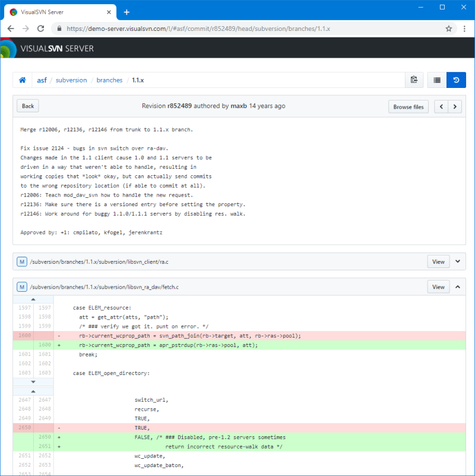Click the secure padlock icon in address bar
Screen dimensions: 475x476
pyautogui.click(x=59, y=28)
